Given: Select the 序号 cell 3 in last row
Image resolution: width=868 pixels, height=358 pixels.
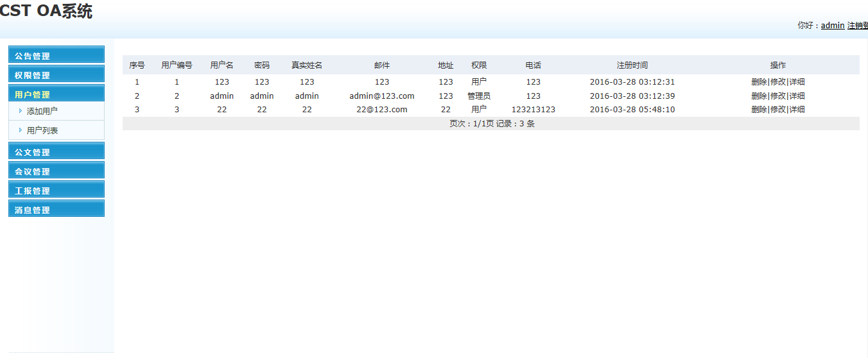Looking at the screenshot, I should 137,110.
